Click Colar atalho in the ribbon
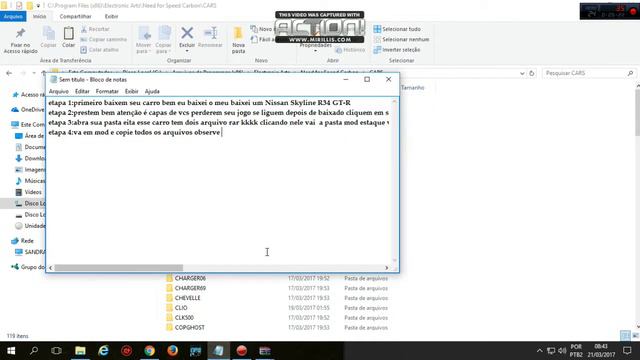Image resolution: width=640 pixels, height=360 pixels. click(100, 49)
